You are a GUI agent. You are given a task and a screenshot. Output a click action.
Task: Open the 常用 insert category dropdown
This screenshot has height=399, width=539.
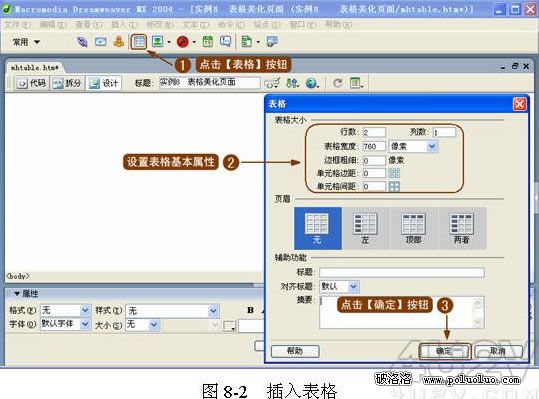click(x=26, y=42)
